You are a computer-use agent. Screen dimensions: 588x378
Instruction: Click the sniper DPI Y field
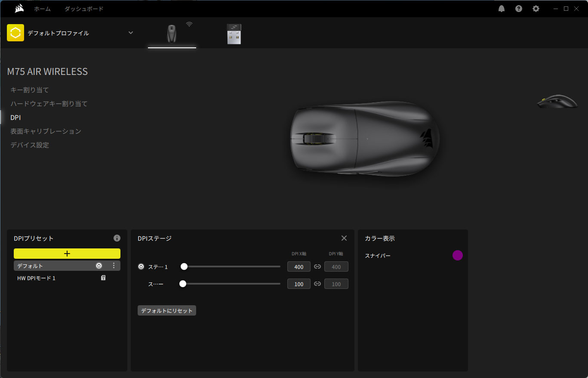(x=336, y=284)
